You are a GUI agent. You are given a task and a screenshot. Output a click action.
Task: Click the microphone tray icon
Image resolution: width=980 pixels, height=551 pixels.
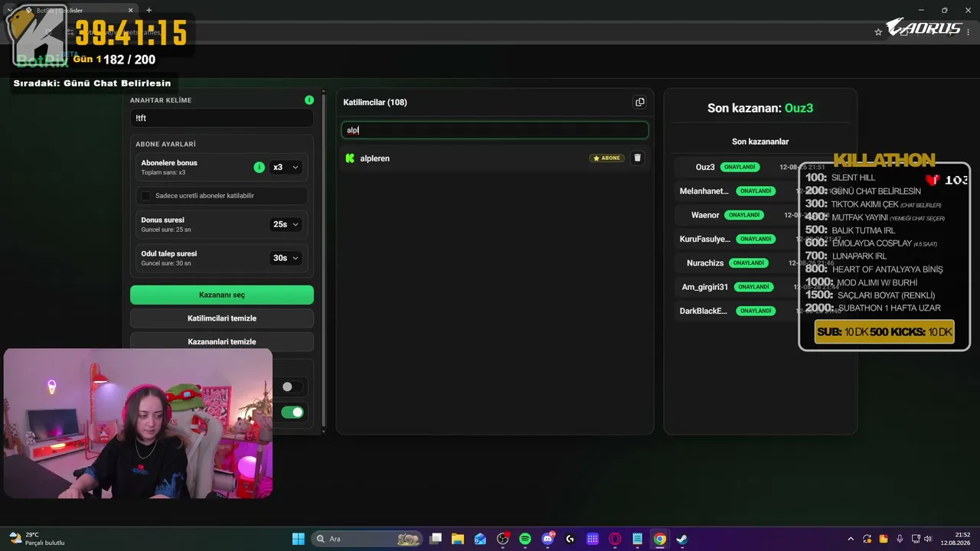(x=900, y=539)
